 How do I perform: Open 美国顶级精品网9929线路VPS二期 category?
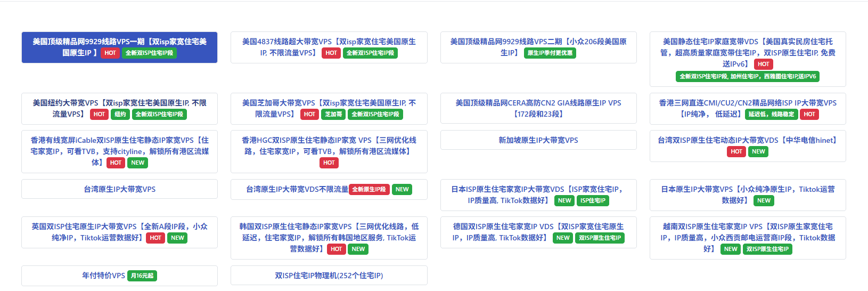pyautogui.click(x=538, y=47)
